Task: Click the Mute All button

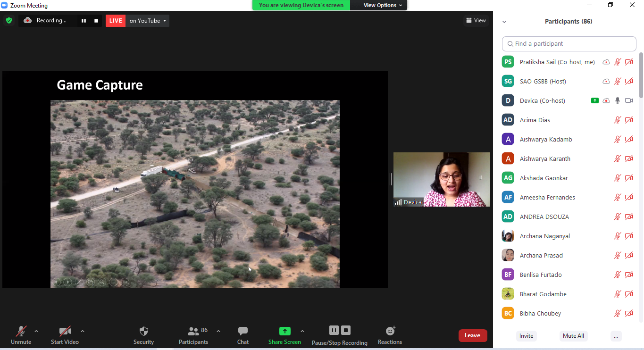Action: [573, 336]
